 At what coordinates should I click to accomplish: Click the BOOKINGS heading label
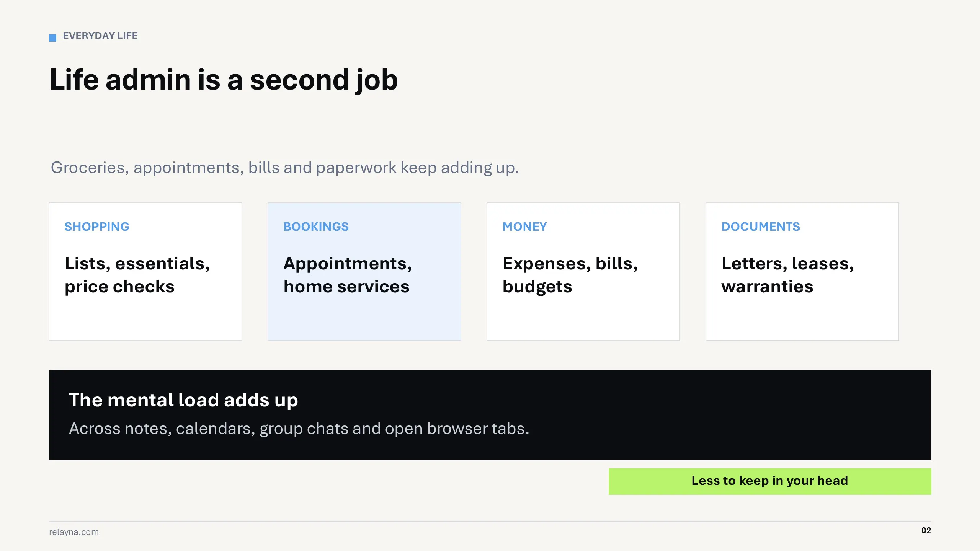pos(316,227)
